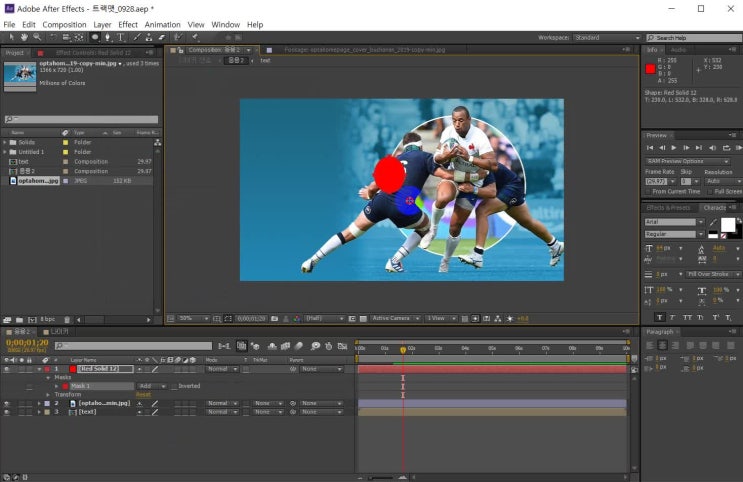Select the Clone Stamp tool
Screen dimensions: 743x482
[149, 37]
